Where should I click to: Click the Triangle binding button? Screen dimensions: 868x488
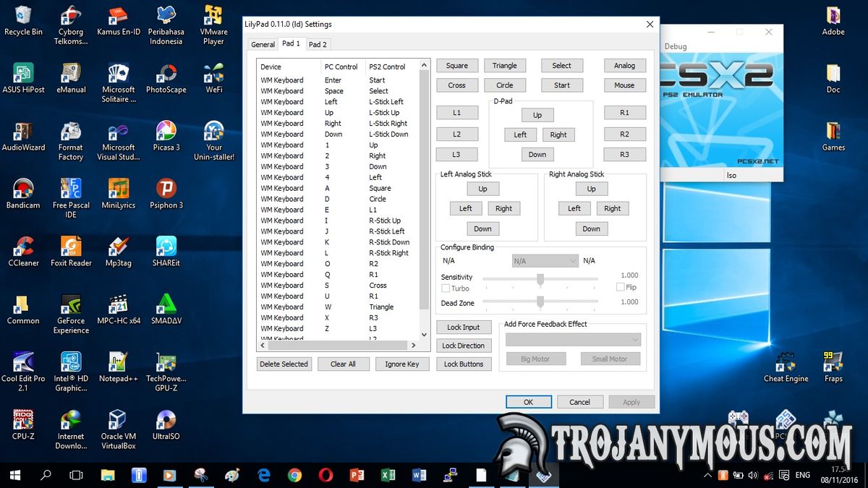505,66
